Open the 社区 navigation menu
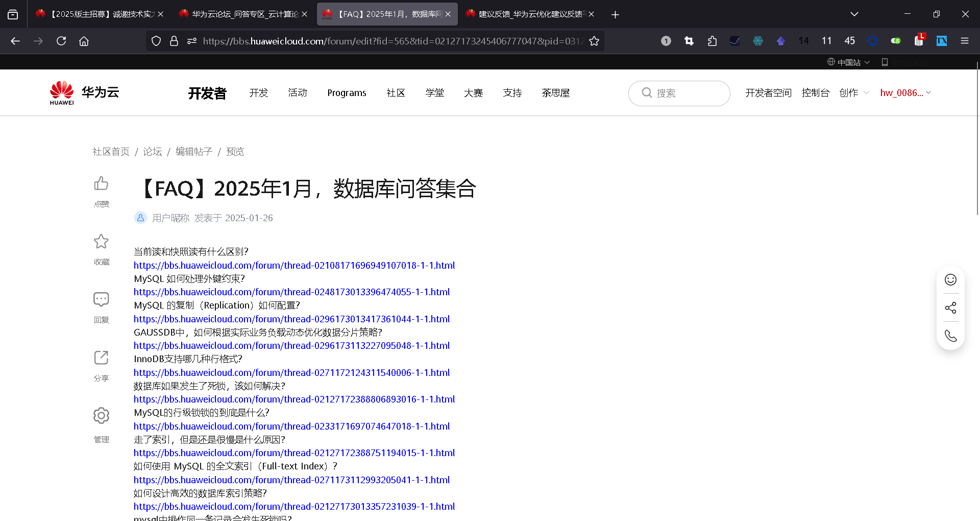Image resolution: width=980 pixels, height=521 pixels. point(396,93)
